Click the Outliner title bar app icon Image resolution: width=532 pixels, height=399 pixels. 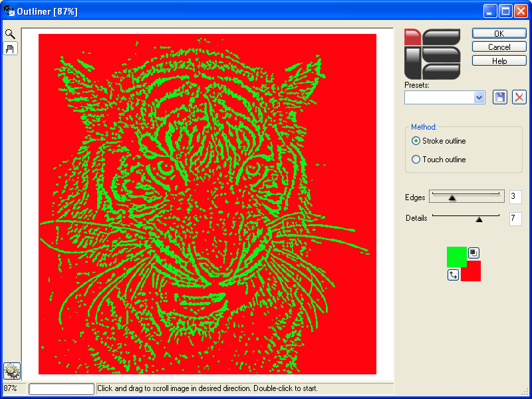click(9, 10)
